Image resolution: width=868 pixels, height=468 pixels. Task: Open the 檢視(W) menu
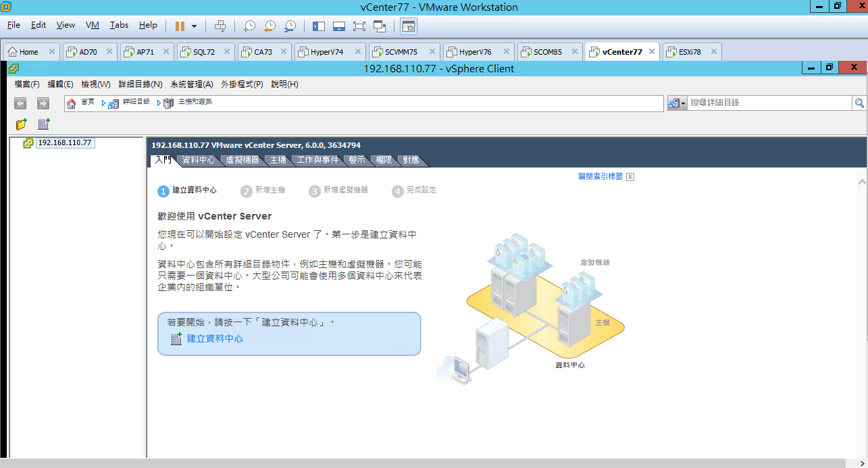click(x=95, y=84)
